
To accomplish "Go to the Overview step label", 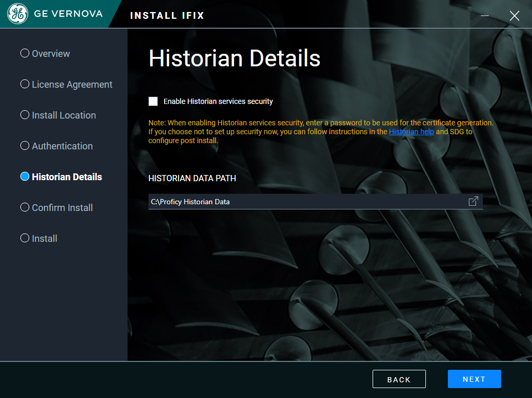I will click(x=51, y=54).
